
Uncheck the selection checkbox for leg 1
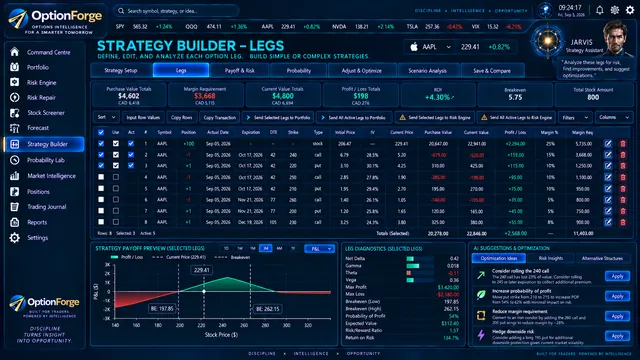(101, 144)
